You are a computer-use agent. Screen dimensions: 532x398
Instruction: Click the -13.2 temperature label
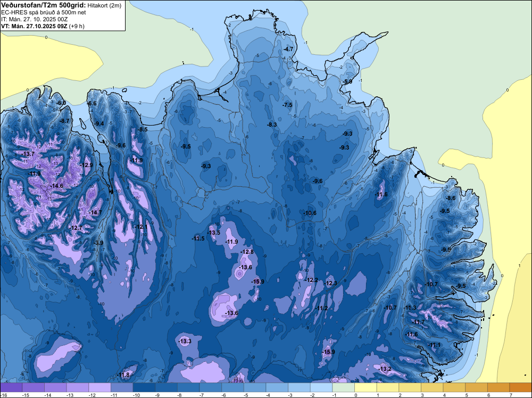(x=385, y=369)
